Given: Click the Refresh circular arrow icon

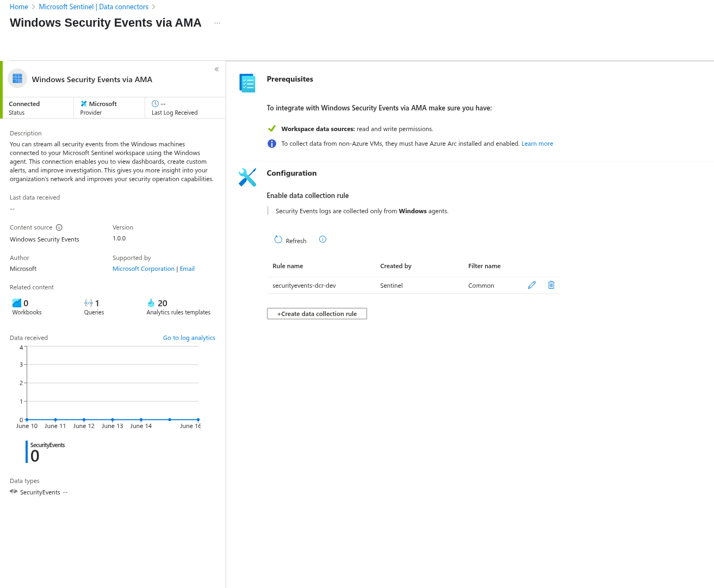Looking at the screenshot, I should (278, 239).
